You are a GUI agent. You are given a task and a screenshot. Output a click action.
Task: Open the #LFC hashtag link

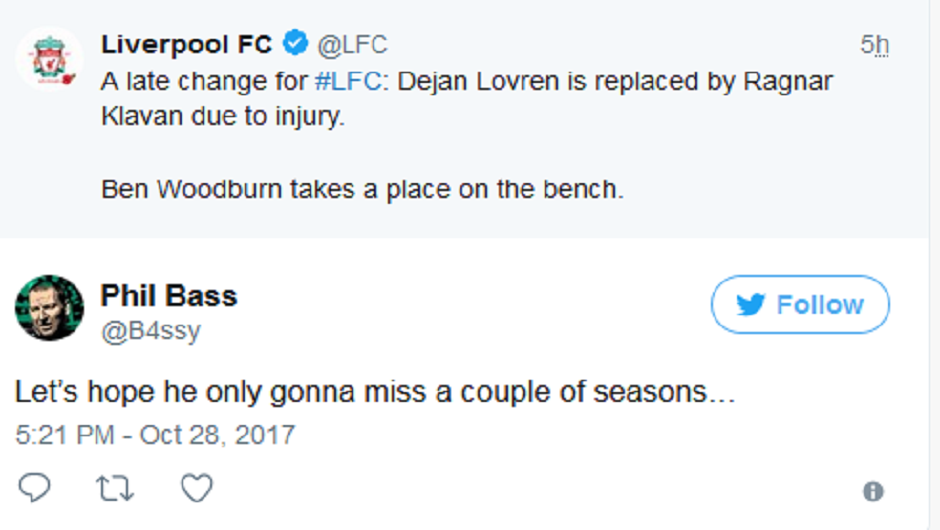pos(347,82)
